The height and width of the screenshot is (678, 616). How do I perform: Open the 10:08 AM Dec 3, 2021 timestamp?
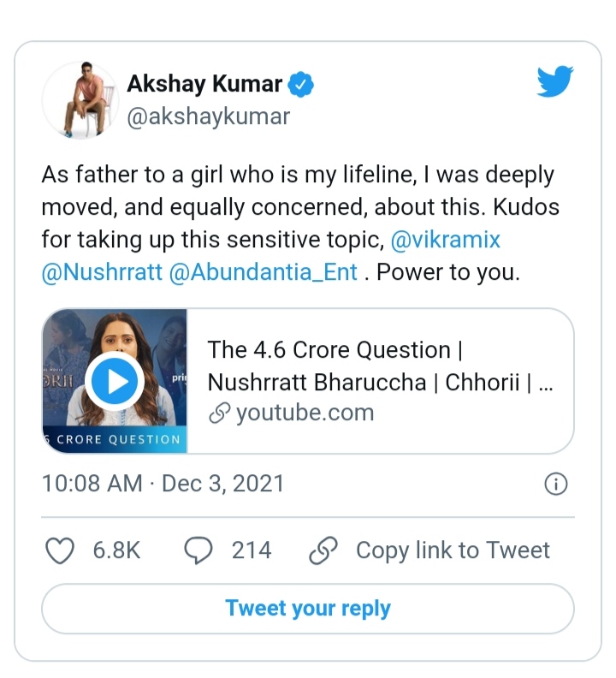(163, 484)
